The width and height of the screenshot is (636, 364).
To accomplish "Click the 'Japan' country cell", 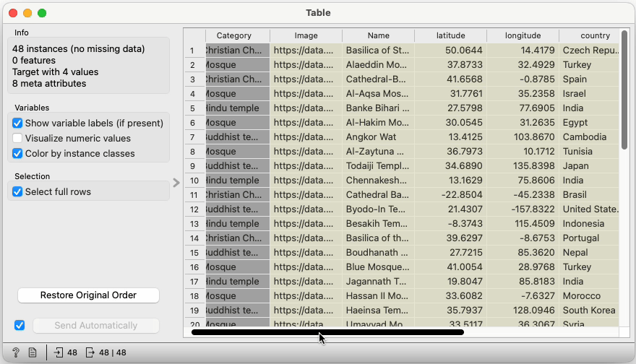I will point(589,166).
